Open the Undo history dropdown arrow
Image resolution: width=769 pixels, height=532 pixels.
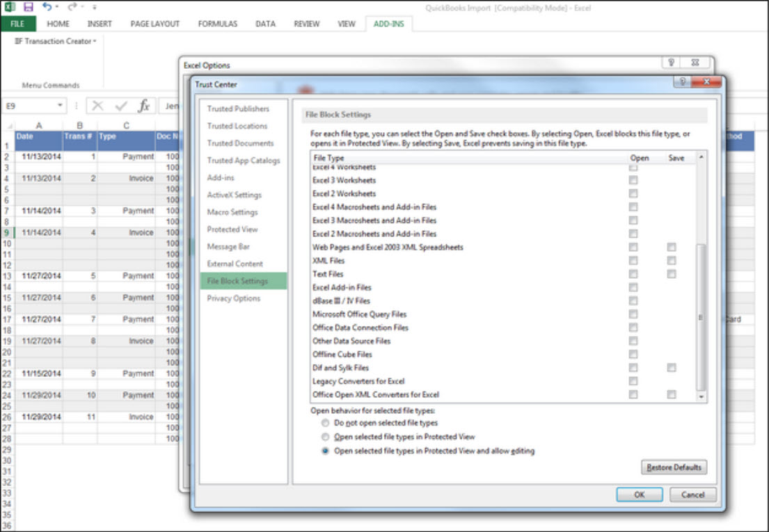coord(57,7)
